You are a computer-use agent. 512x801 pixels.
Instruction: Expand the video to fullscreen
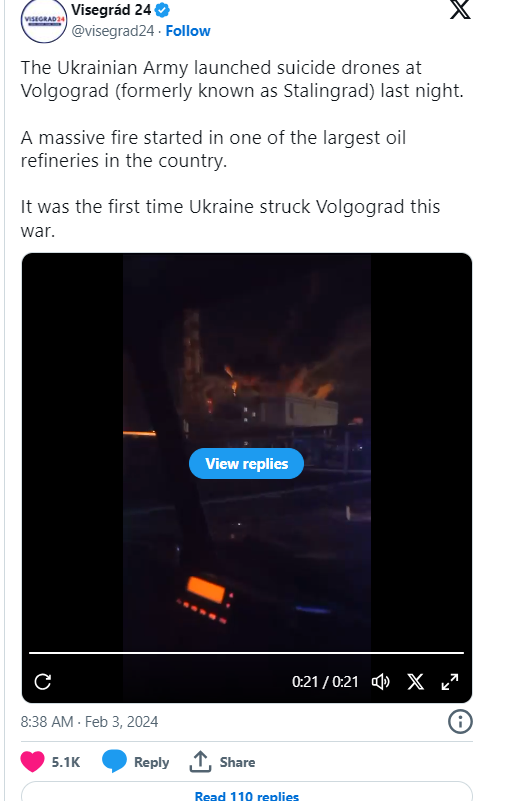[x=450, y=681]
